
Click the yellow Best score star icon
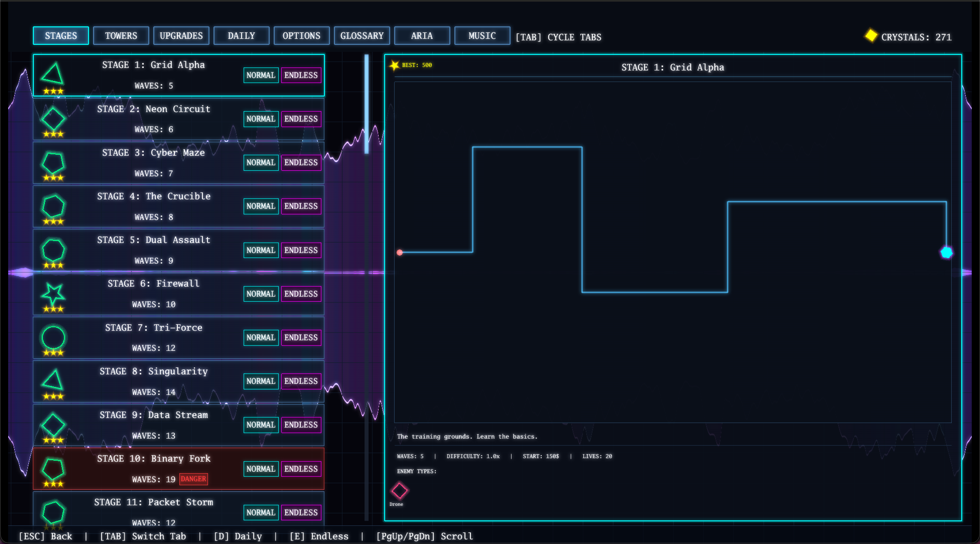[x=394, y=65]
